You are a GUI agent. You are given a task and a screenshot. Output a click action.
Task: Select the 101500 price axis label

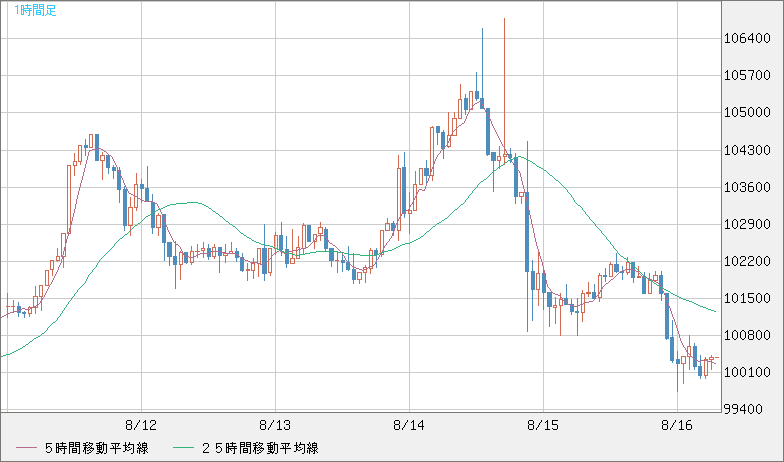click(x=747, y=298)
